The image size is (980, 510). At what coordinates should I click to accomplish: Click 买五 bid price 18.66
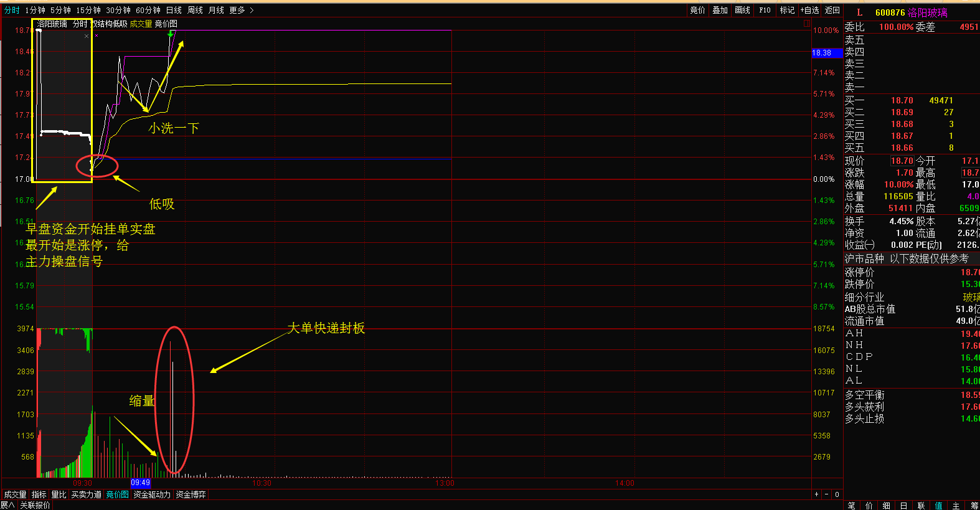pos(902,148)
